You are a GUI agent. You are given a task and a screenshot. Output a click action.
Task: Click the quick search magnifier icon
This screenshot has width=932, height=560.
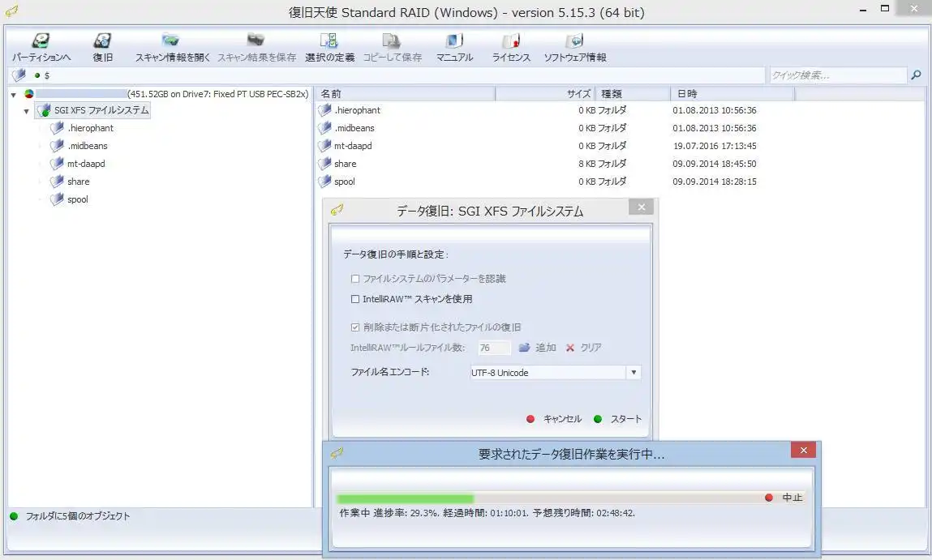tap(916, 75)
